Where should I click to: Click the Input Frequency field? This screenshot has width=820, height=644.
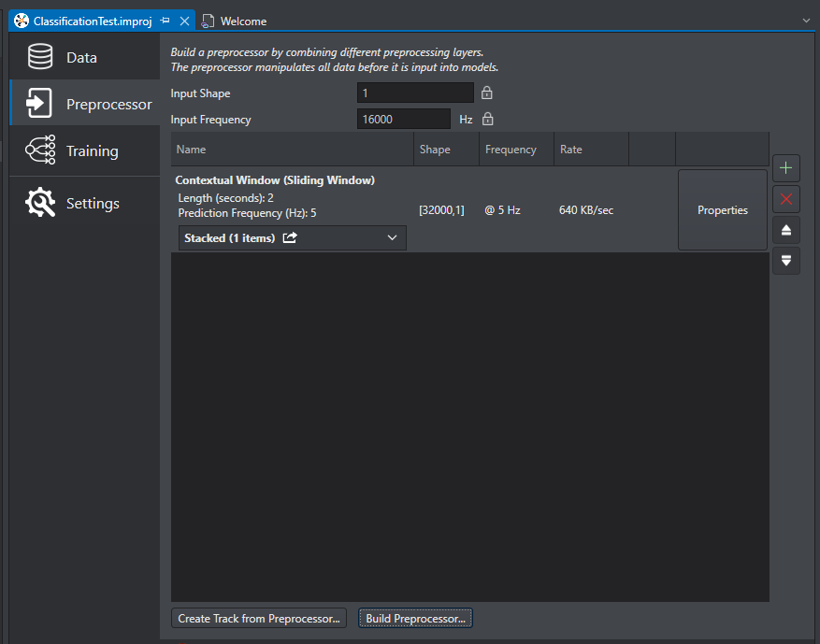404,120
